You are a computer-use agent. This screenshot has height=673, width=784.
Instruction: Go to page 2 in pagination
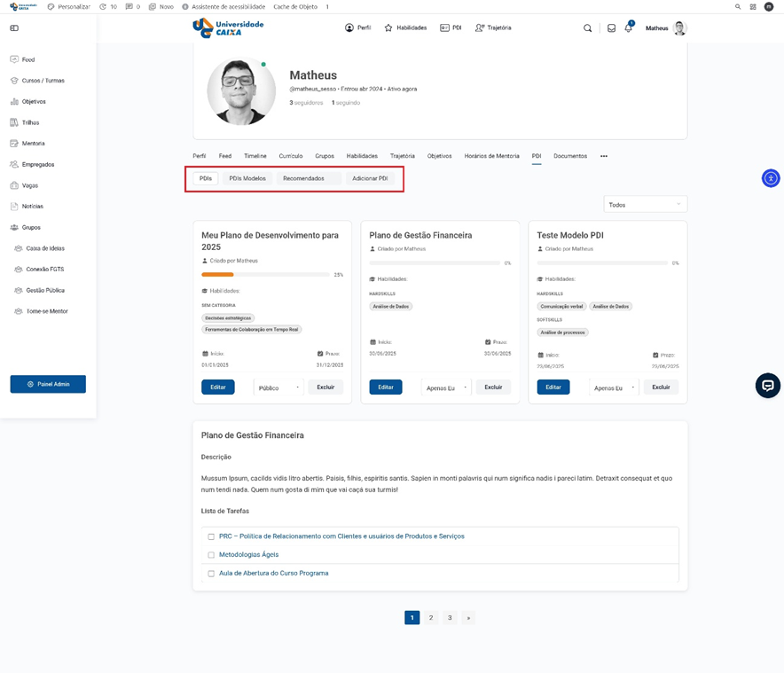(x=431, y=617)
